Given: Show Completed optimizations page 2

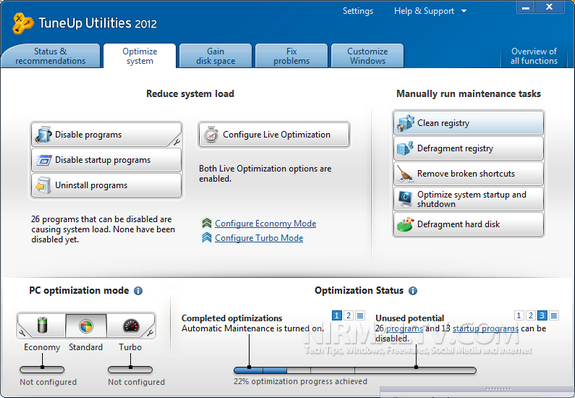Looking at the screenshot, I should (x=348, y=315).
